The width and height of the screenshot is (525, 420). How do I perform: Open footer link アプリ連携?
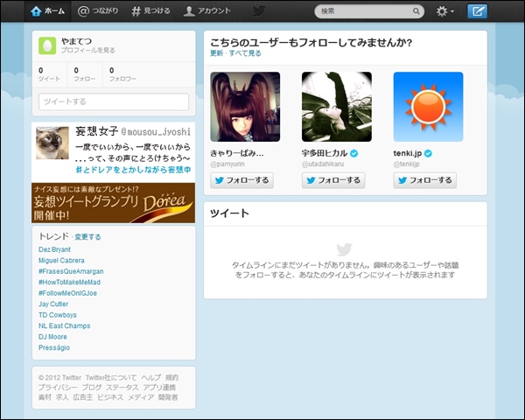point(159,388)
